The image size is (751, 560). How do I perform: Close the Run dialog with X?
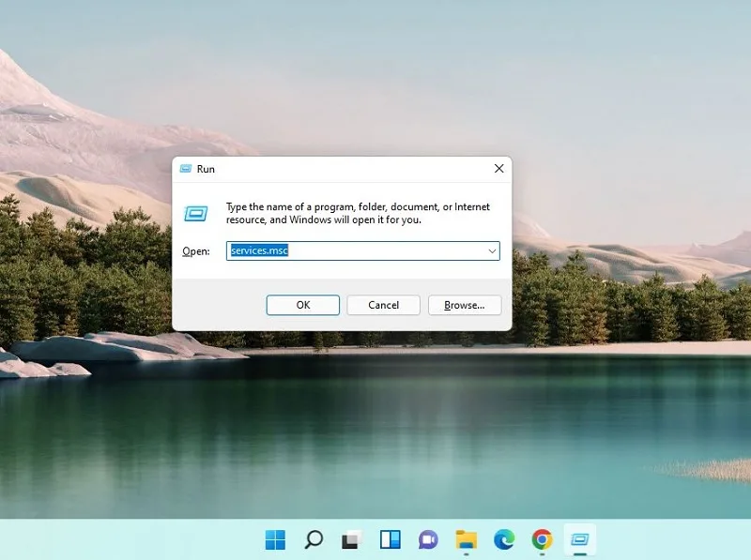tap(499, 169)
